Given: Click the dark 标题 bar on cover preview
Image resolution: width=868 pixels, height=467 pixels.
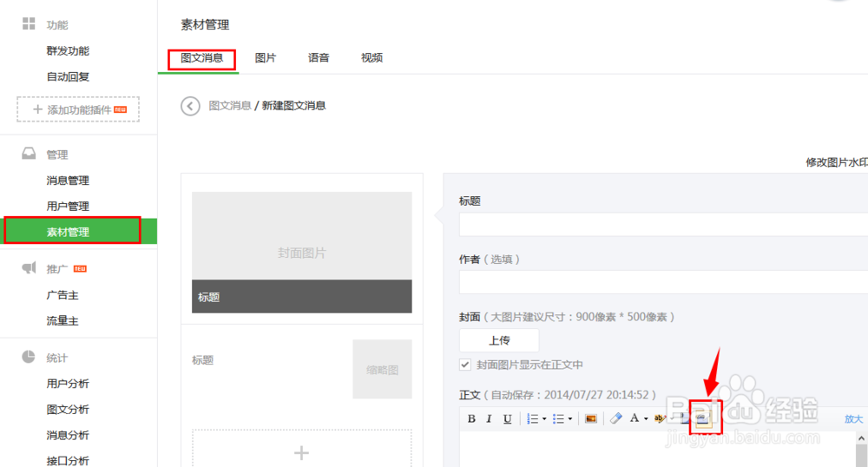Looking at the screenshot, I should point(302,297).
